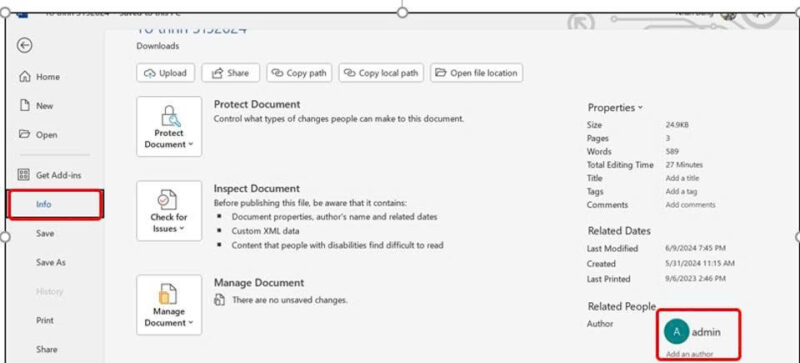800x363 pixels.
Task: Click Add an author field
Action: click(x=689, y=354)
